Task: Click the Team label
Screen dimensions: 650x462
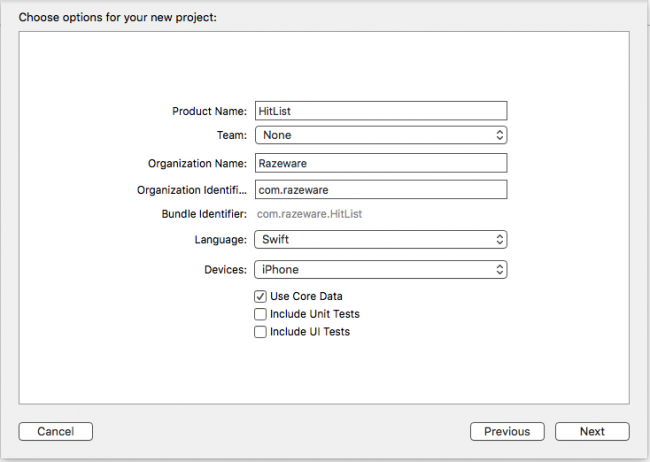Action: (232, 135)
